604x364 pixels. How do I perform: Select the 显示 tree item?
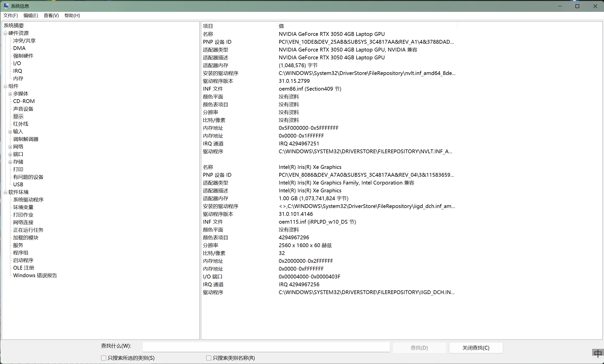pos(18,116)
